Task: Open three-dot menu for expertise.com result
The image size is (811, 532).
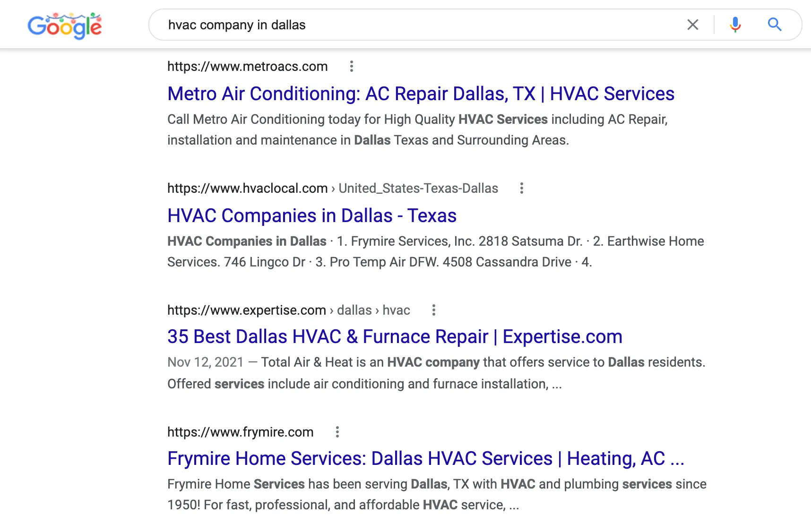Action: pyautogui.click(x=433, y=310)
